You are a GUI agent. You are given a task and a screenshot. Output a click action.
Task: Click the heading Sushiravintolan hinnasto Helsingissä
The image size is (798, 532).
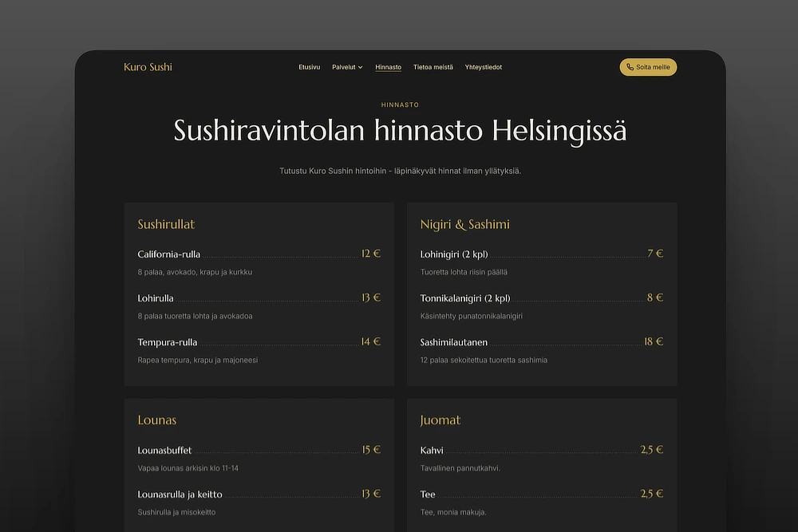(400, 131)
